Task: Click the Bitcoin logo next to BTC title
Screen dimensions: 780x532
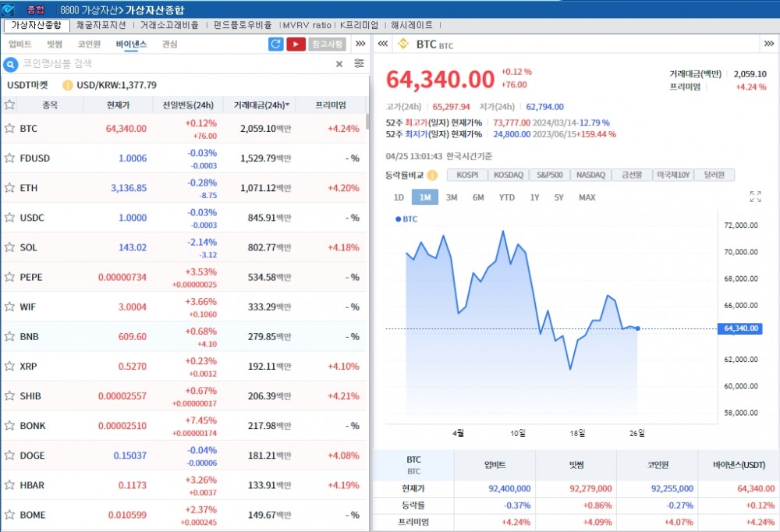Action: point(404,44)
